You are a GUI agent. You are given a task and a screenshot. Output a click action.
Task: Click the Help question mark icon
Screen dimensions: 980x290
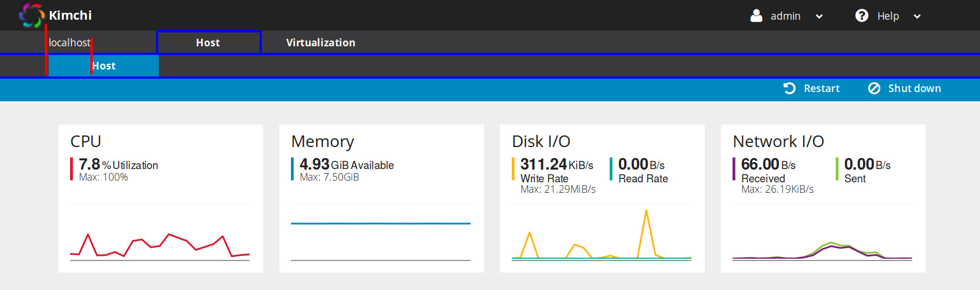point(862,16)
